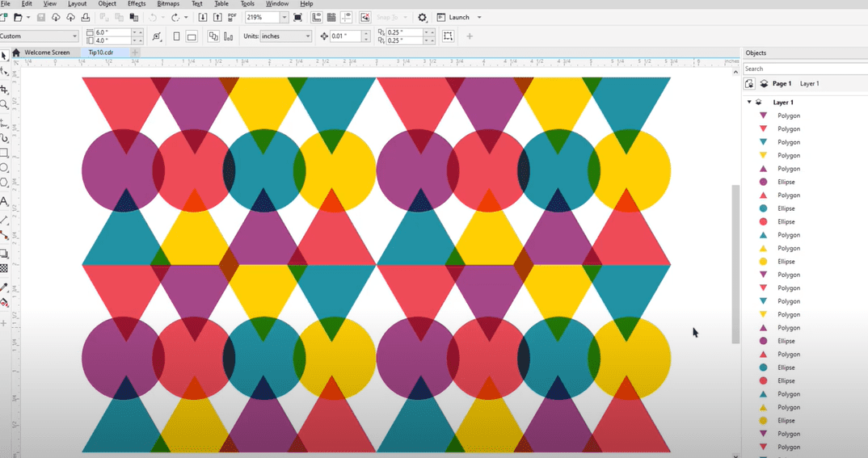Switch page to portrait orientation

point(176,36)
